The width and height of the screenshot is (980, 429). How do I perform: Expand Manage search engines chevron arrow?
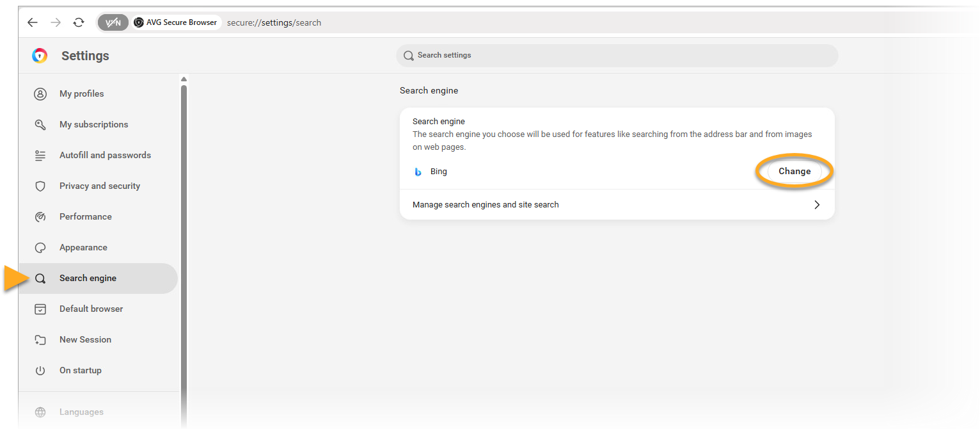[817, 205]
